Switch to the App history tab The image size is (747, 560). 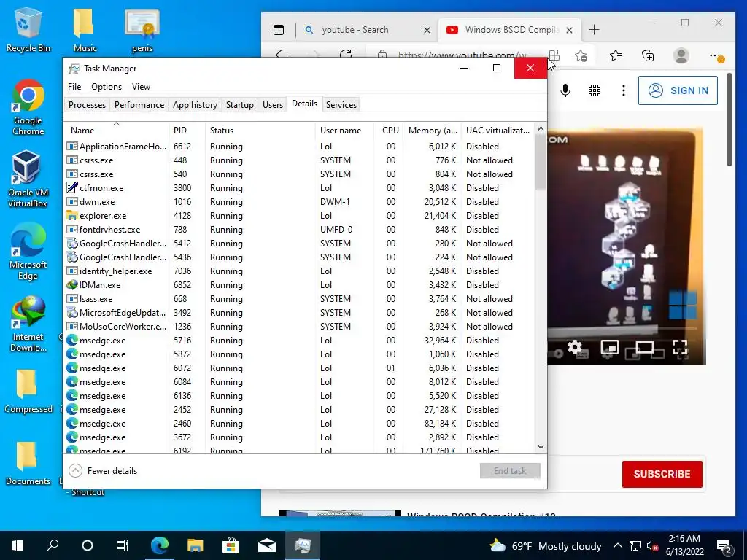[x=195, y=105]
